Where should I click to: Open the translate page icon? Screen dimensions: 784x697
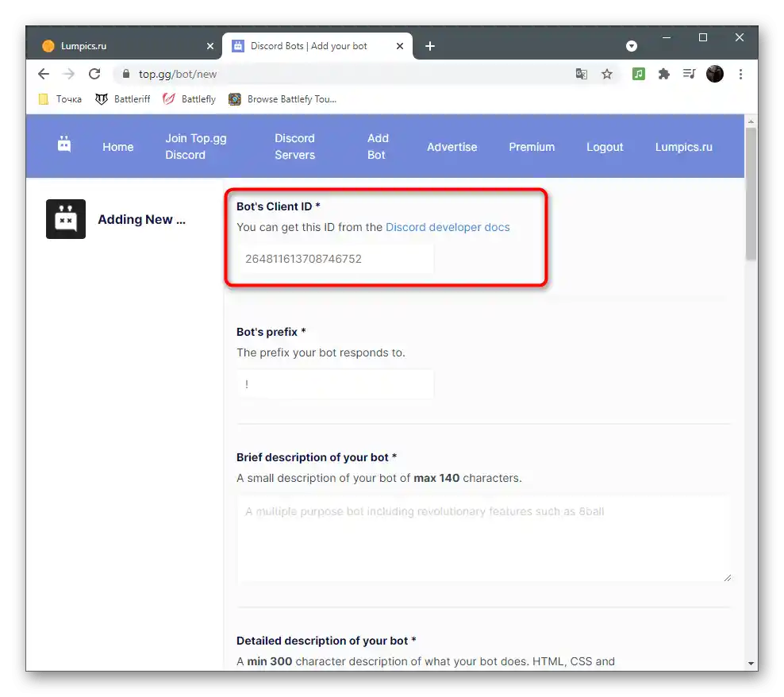tap(581, 74)
